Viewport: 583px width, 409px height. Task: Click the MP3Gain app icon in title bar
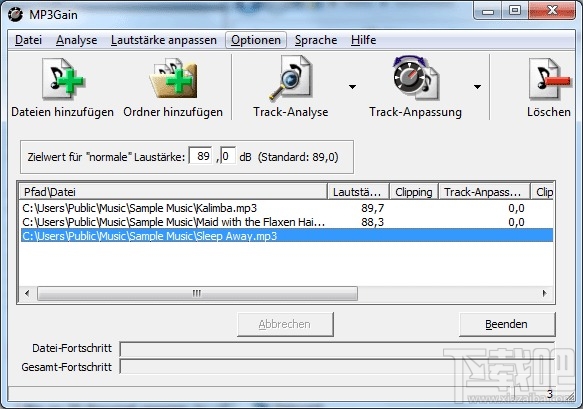coord(16,15)
